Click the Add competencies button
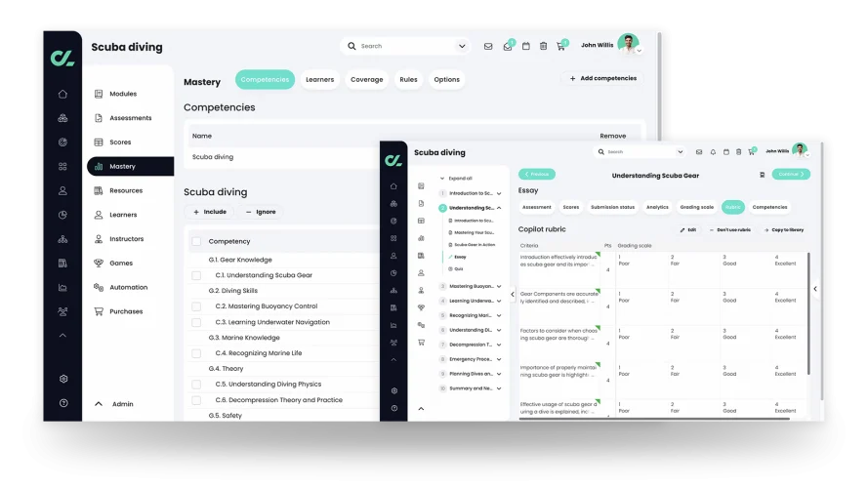The width and height of the screenshot is (868, 488). tap(601, 78)
